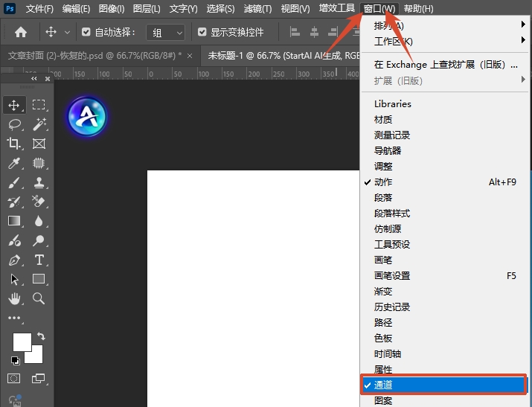Expand the Move tool preset dropdown arrow
The image size is (532, 407).
[x=68, y=32]
